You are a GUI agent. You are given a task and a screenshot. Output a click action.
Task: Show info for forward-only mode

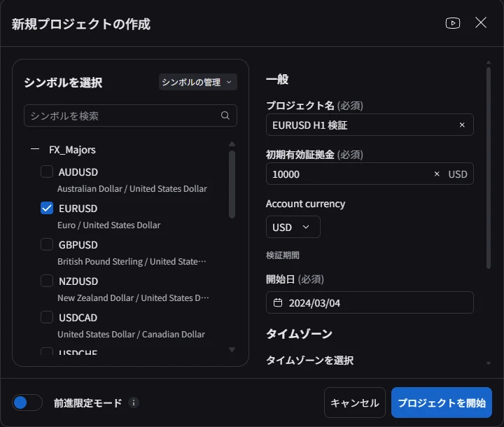click(x=134, y=402)
